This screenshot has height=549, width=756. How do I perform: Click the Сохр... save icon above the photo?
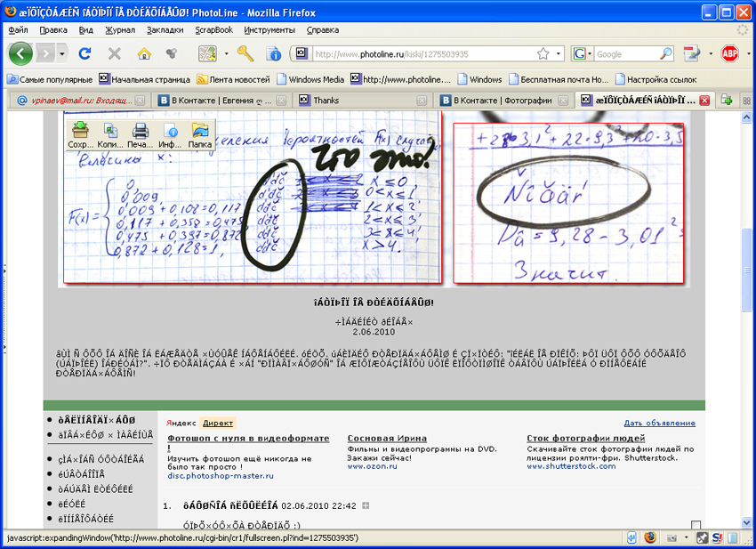tap(80, 134)
